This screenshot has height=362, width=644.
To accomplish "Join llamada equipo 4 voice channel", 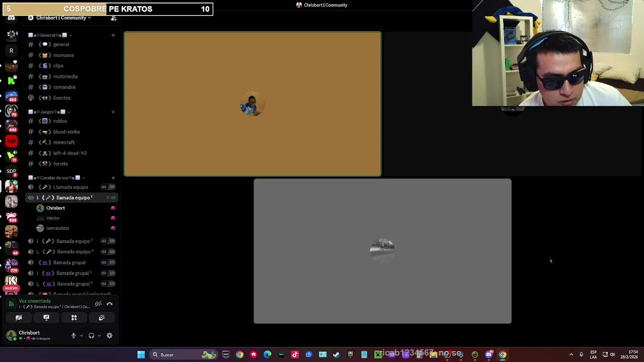I will pyautogui.click(x=72, y=252).
